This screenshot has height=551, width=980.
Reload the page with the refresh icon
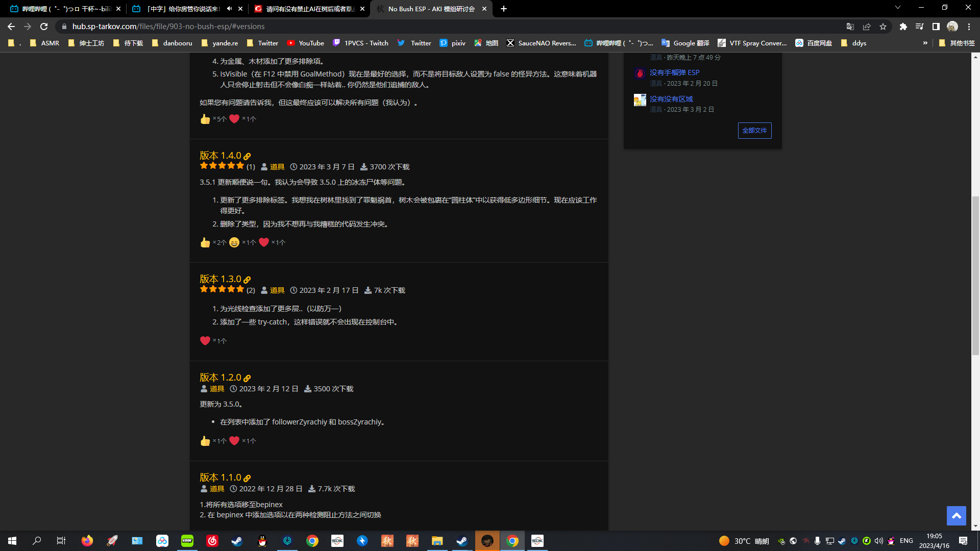point(44,27)
